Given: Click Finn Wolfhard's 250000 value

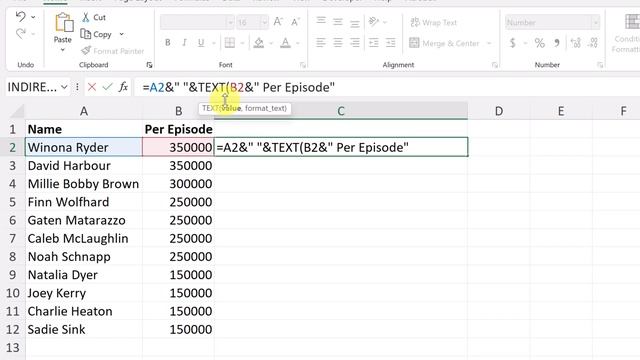Looking at the screenshot, I should coord(178,202).
